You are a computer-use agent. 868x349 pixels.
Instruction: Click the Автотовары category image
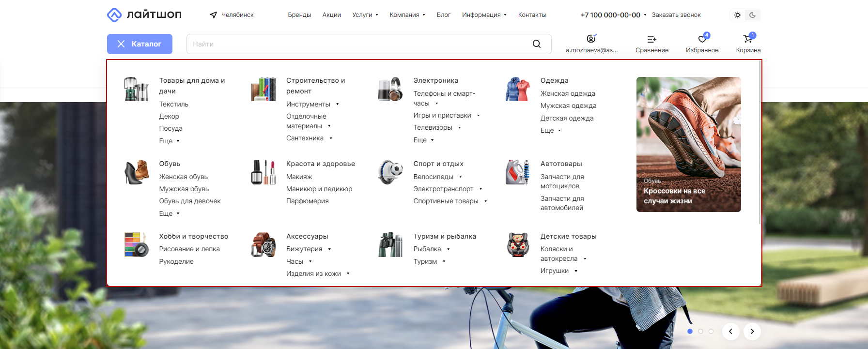(x=518, y=172)
